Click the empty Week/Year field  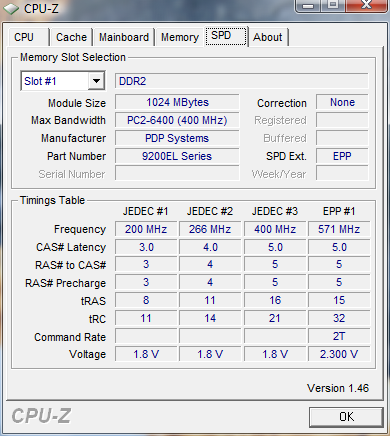click(x=342, y=174)
